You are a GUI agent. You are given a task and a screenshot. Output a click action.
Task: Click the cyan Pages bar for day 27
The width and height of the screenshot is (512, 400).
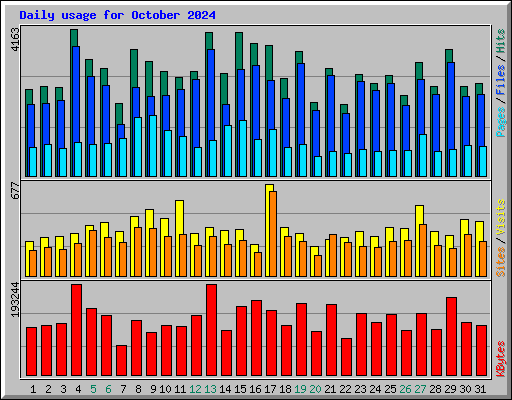point(423,155)
